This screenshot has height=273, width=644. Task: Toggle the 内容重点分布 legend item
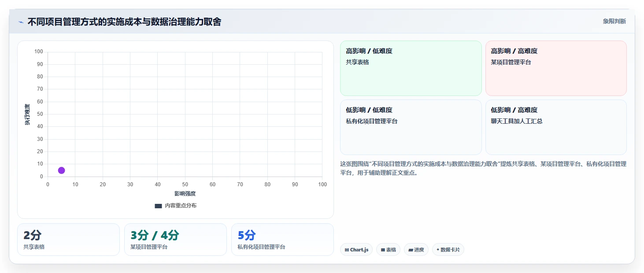(x=175, y=206)
